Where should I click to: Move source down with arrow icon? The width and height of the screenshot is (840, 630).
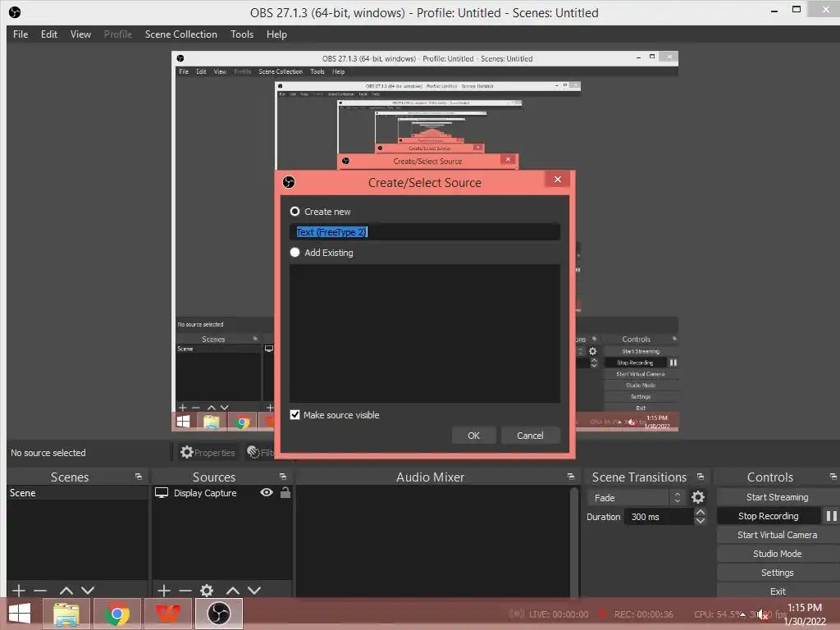254,591
